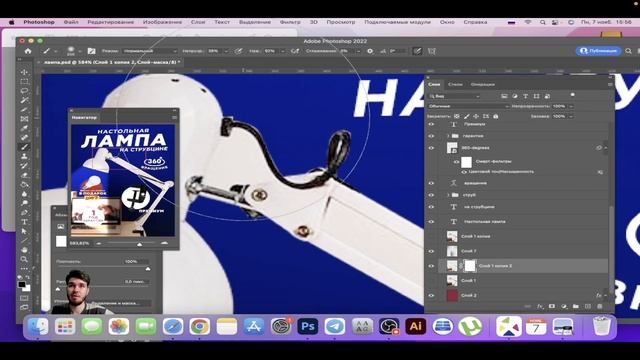Select the Horizontal Type tool
This screenshot has height=360, width=640.
tap(24, 222)
